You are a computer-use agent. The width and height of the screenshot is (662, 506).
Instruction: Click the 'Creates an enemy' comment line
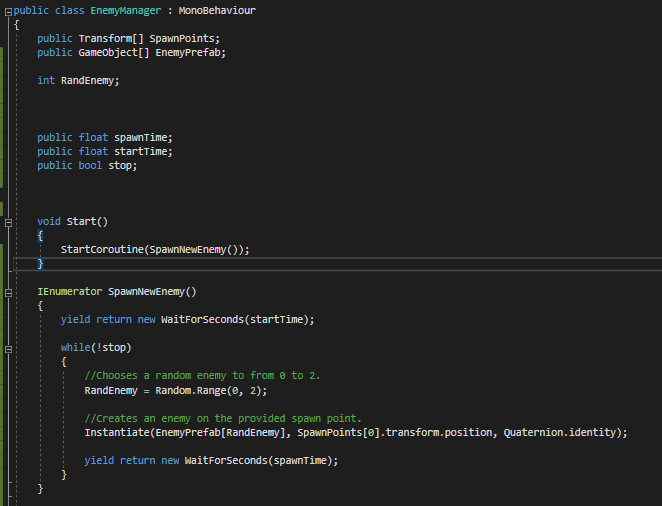pos(222,417)
